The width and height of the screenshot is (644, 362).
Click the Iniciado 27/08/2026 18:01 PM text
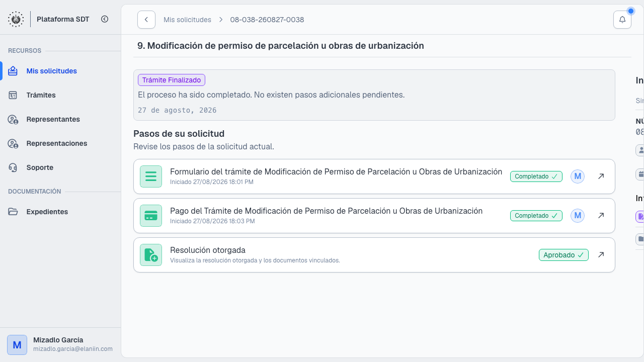212,182
